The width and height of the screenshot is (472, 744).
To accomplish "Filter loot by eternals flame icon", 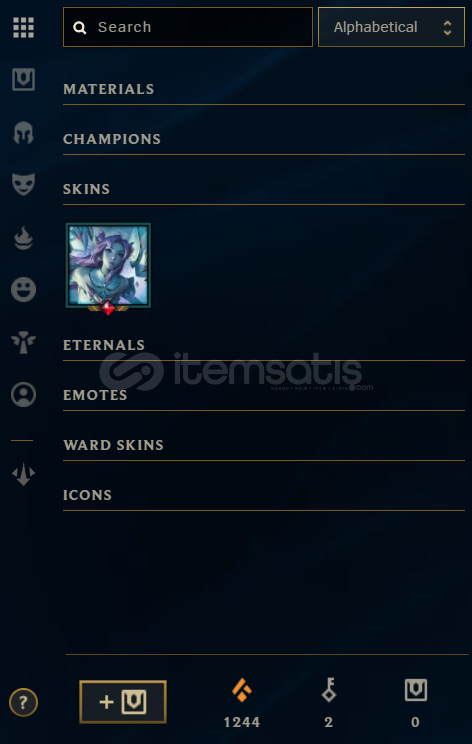I will (x=23, y=238).
